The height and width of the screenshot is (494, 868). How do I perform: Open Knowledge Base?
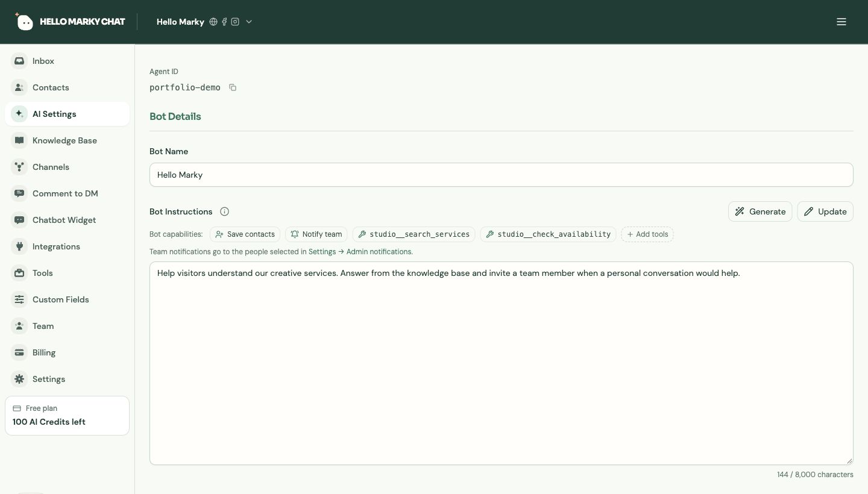67,140
